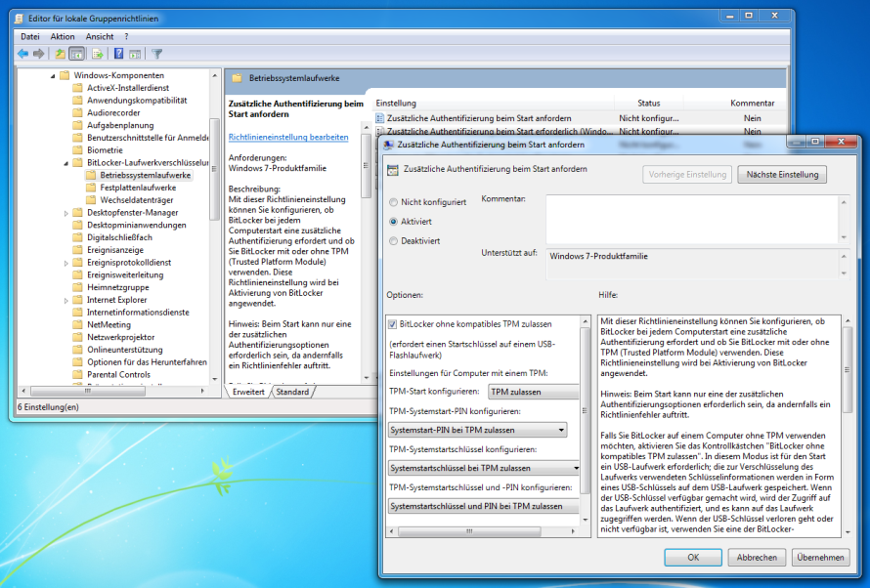870x588 pixels.
Task: Click the Ereignisanzeige folder icon
Action: click(x=77, y=250)
